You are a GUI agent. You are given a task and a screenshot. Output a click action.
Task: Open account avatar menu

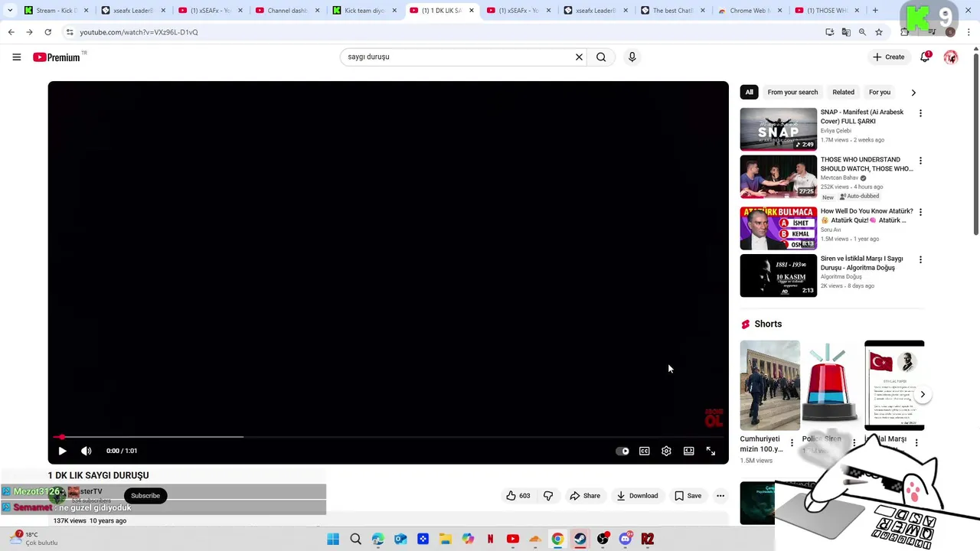pyautogui.click(x=951, y=57)
